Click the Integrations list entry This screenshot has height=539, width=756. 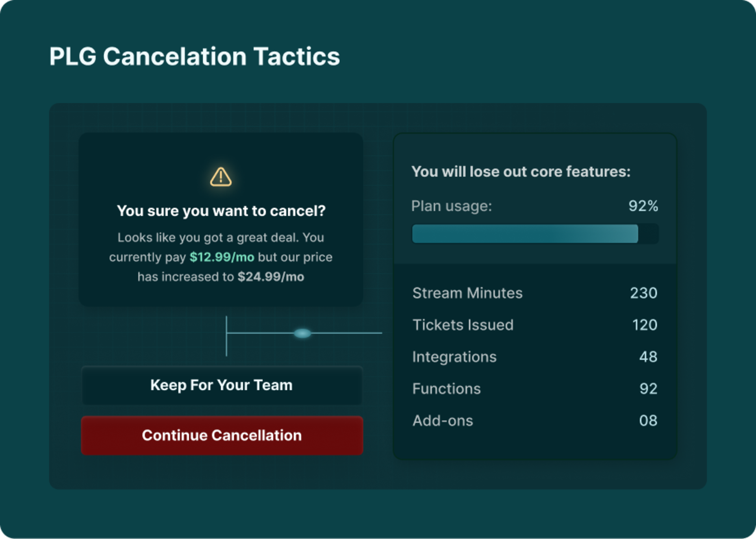(x=454, y=357)
